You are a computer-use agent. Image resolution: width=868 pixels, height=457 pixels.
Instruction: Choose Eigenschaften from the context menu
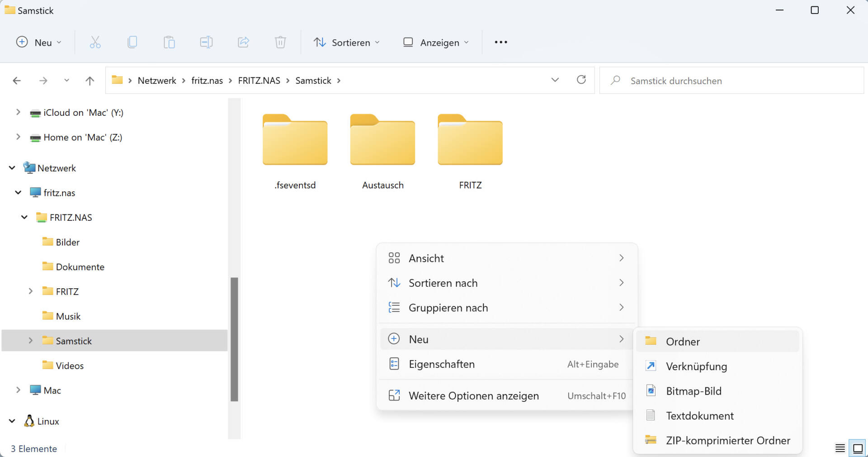[x=442, y=364]
